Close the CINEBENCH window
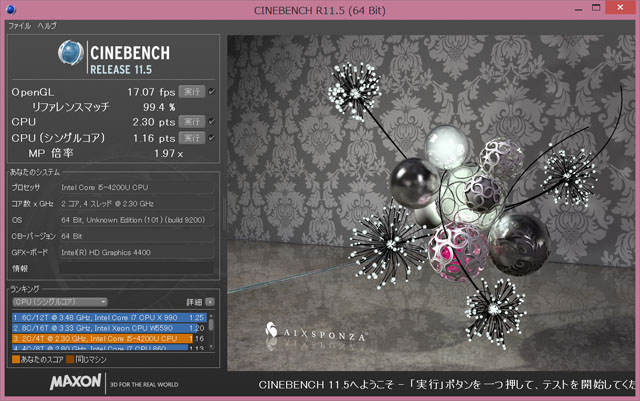Screen dimensions: 640x401 pyautogui.click(x=620, y=7)
